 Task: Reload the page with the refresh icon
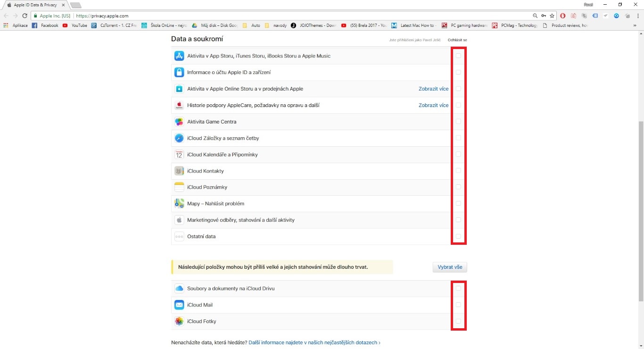(x=25, y=16)
